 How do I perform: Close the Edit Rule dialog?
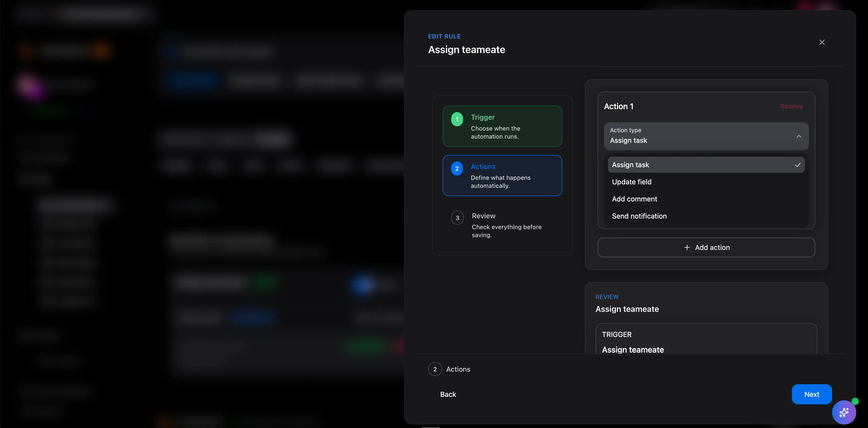click(x=822, y=42)
